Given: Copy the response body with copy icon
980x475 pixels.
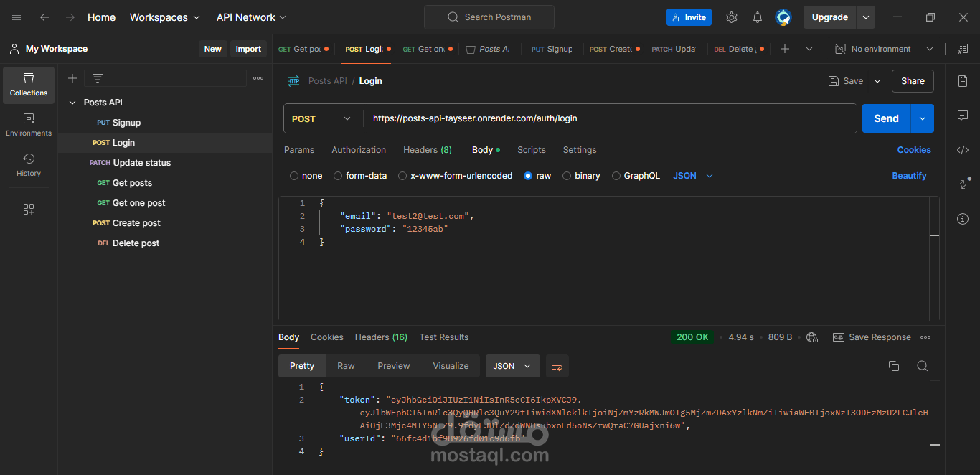Looking at the screenshot, I should (894, 366).
